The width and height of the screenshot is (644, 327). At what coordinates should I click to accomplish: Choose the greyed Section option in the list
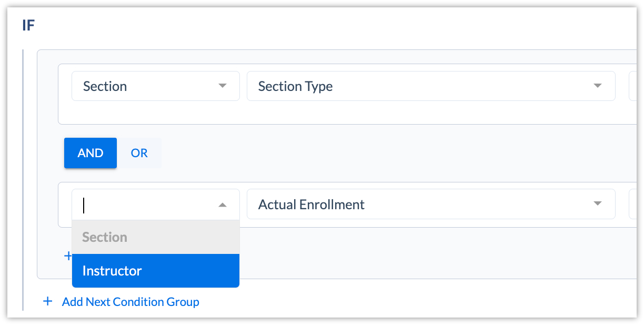point(156,237)
